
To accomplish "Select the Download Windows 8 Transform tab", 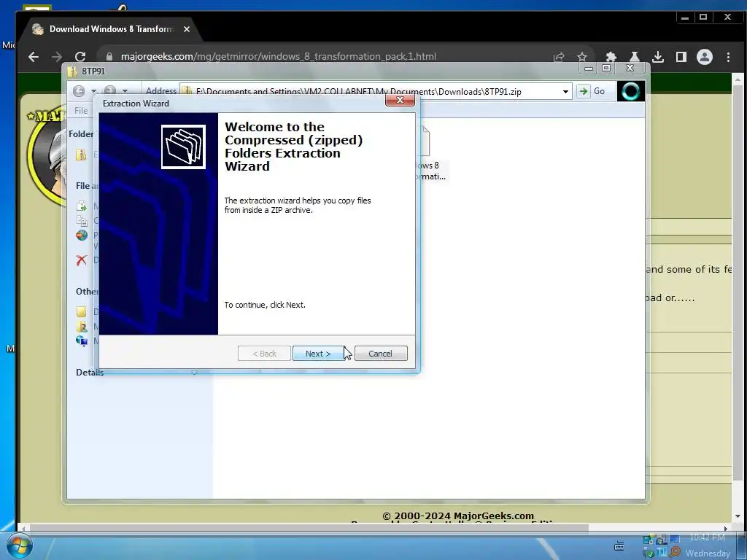I will click(x=112, y=29).
